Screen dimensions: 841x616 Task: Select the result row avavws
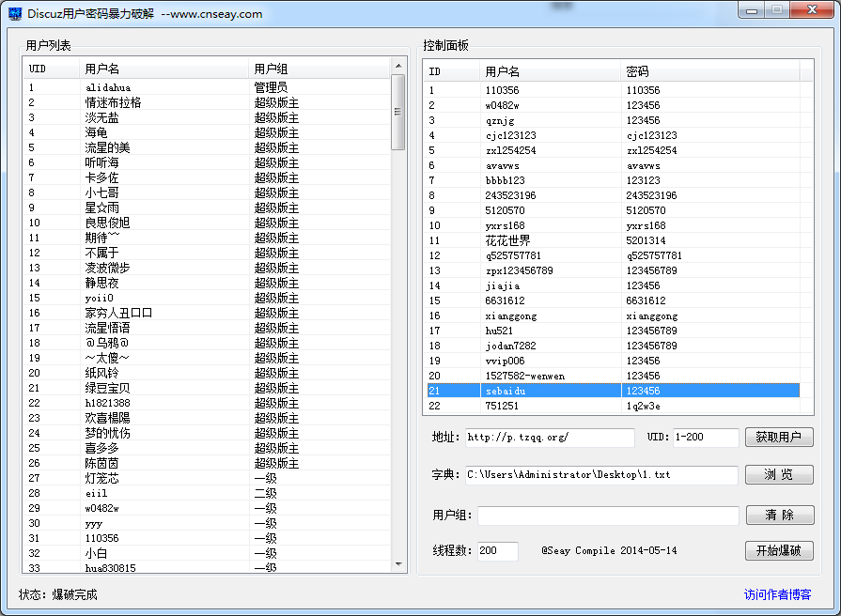tap(613, 165)
